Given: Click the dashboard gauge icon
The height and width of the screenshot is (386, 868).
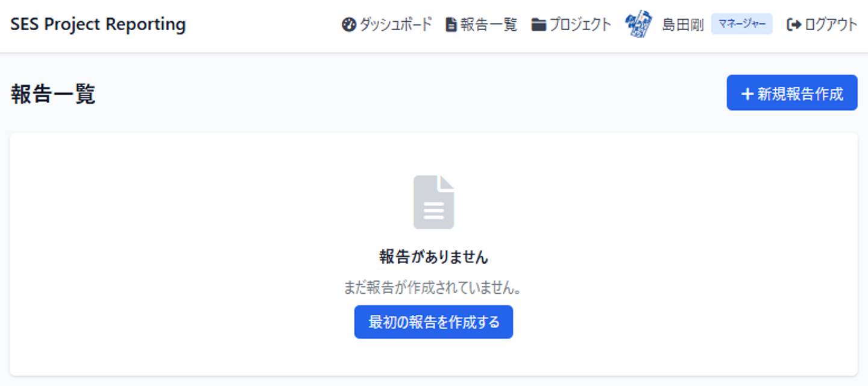Looking at the screenshot, I should [348, 25].
